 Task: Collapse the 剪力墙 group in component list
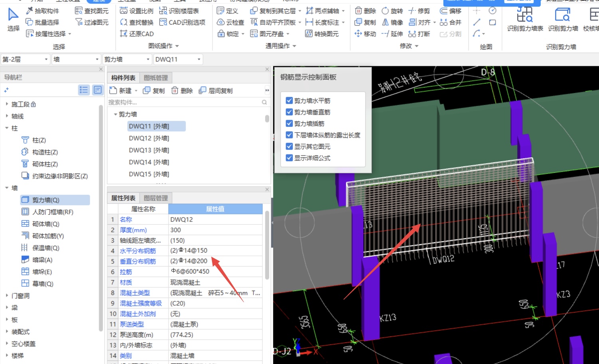coord(115,114)
